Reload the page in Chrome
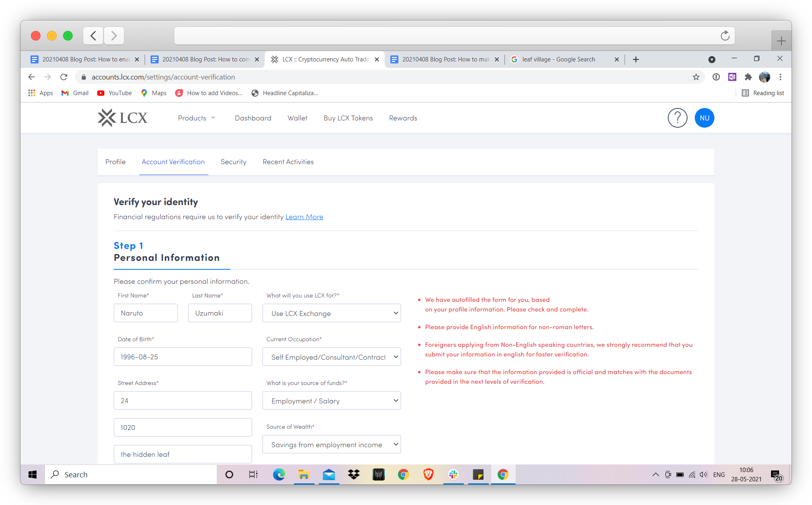The width and height of the screenshot is (812, 505). point(63,77)
